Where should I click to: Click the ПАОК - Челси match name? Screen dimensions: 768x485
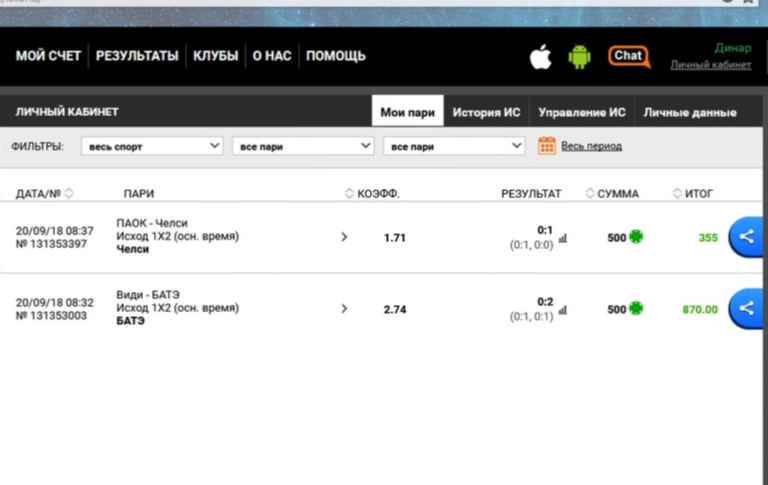[152, 223]
